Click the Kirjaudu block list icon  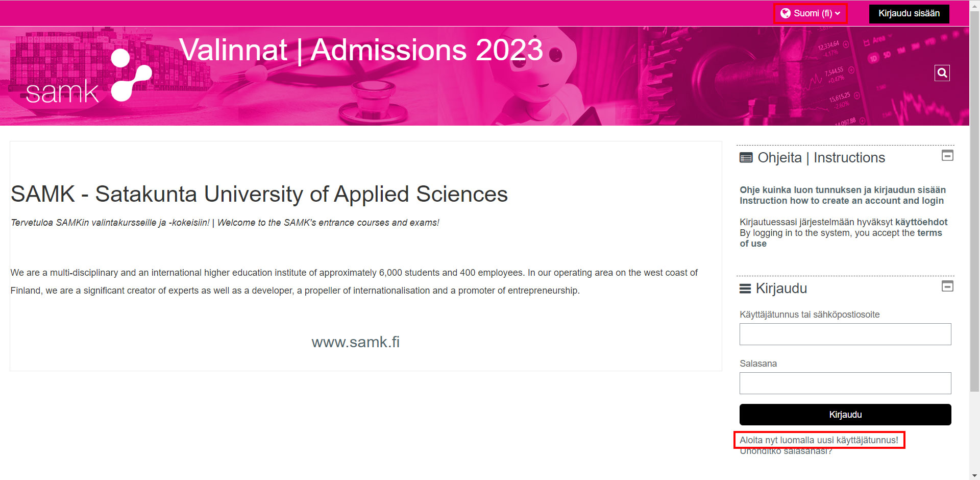(745, 289)
